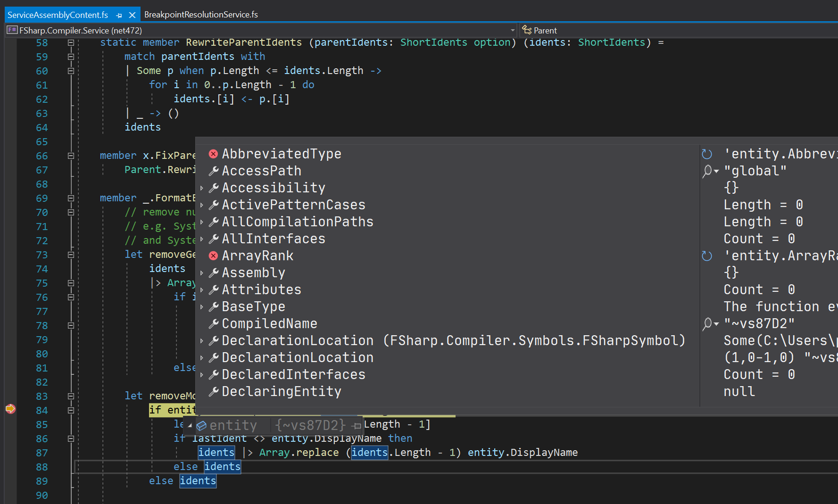Screen dimensions: 838x504
Task: Pin the entity DataTip to source
Action: [x=357, y=425]
